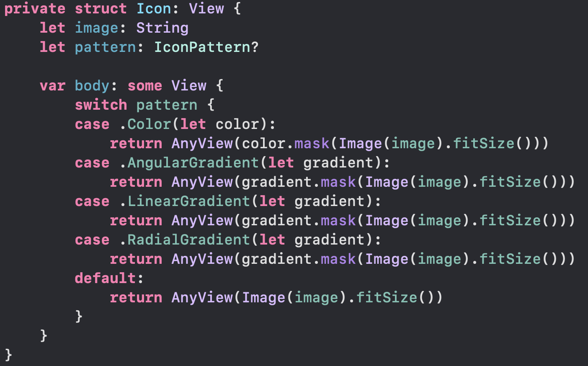Viewport: 588px width, 366px height.
Task: Click '.RadialGradient' case name
Action: [x=185, y=240]
